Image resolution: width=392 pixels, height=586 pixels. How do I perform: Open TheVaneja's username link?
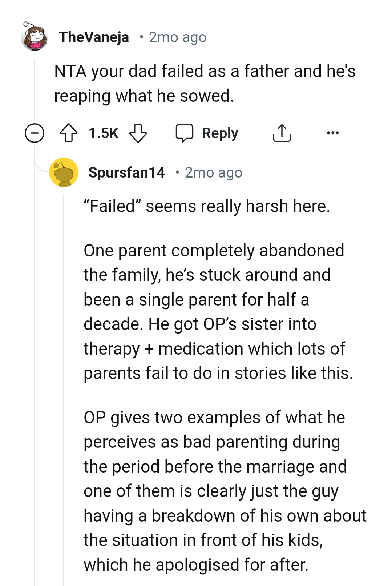(94, 37)
